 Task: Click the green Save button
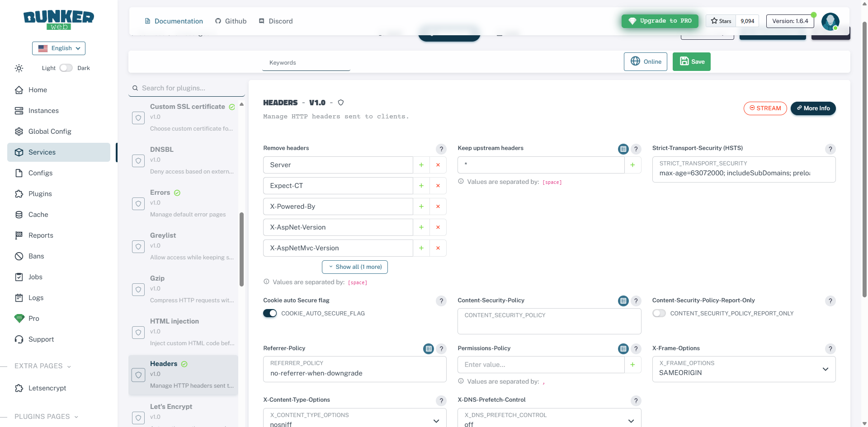click(691, 62)
